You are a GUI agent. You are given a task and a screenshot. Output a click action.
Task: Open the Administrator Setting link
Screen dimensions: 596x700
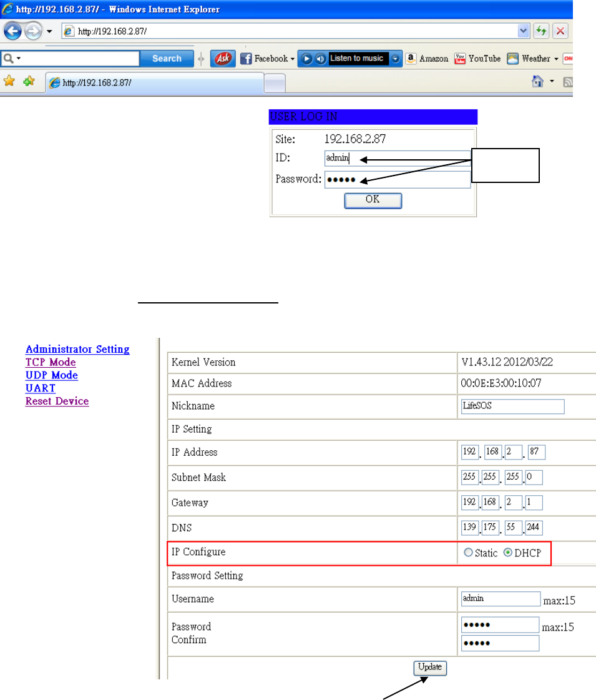[77, 349]
